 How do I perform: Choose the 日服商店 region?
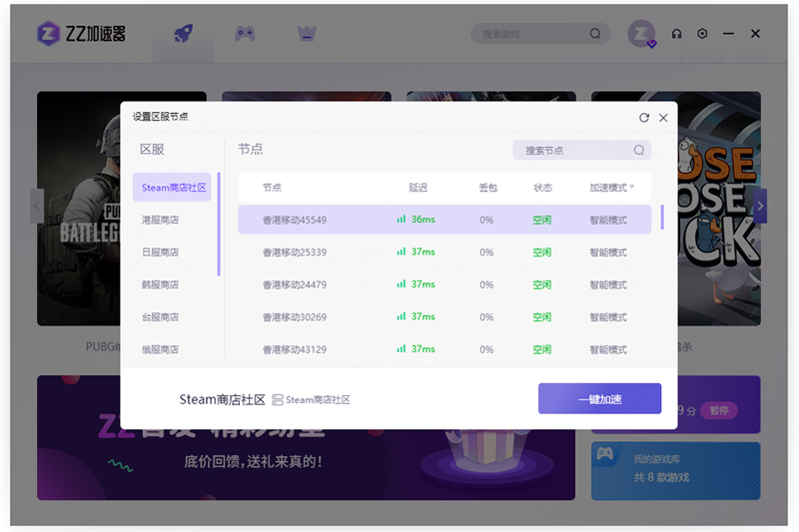pos(160,253)
